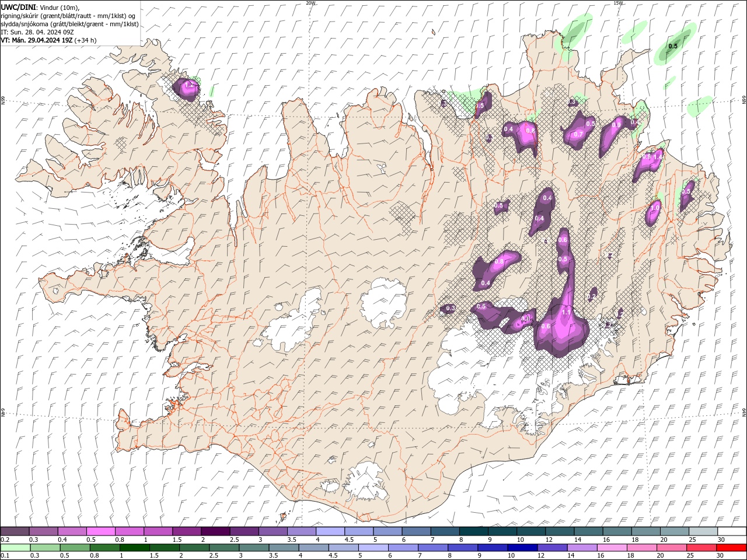Pick the dark grey-purple 0.2 swatch in the top scale
Screen dimensions: 747x560
click(x=15, y=531)
